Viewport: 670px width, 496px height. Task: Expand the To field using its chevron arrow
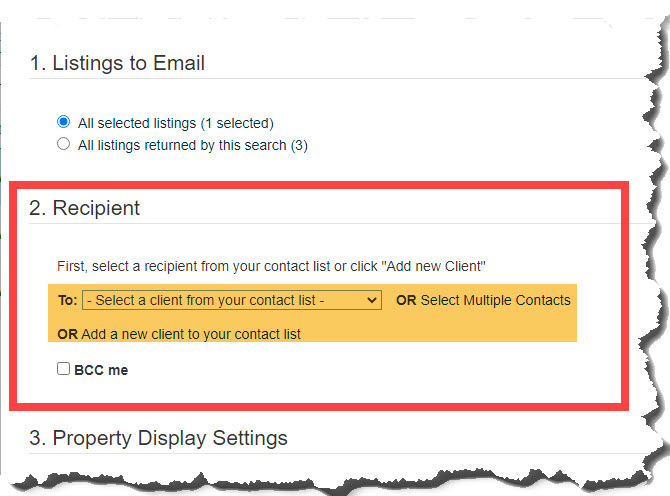(x=372, y=300)
